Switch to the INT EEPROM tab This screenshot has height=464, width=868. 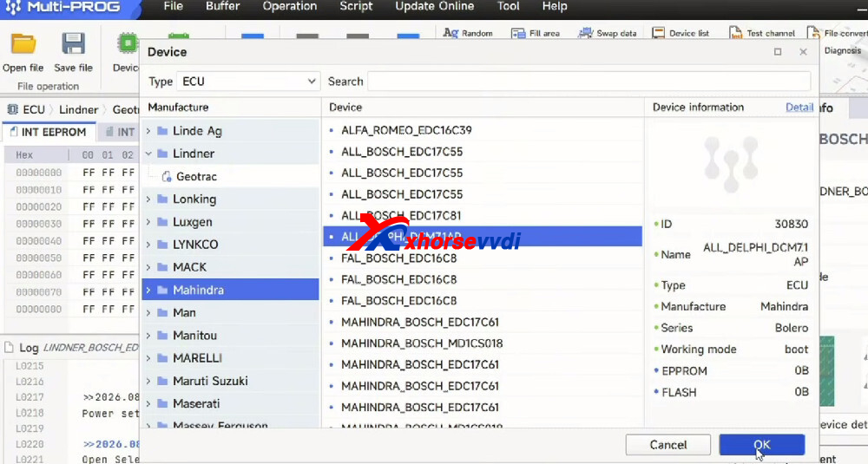(49, 132)
